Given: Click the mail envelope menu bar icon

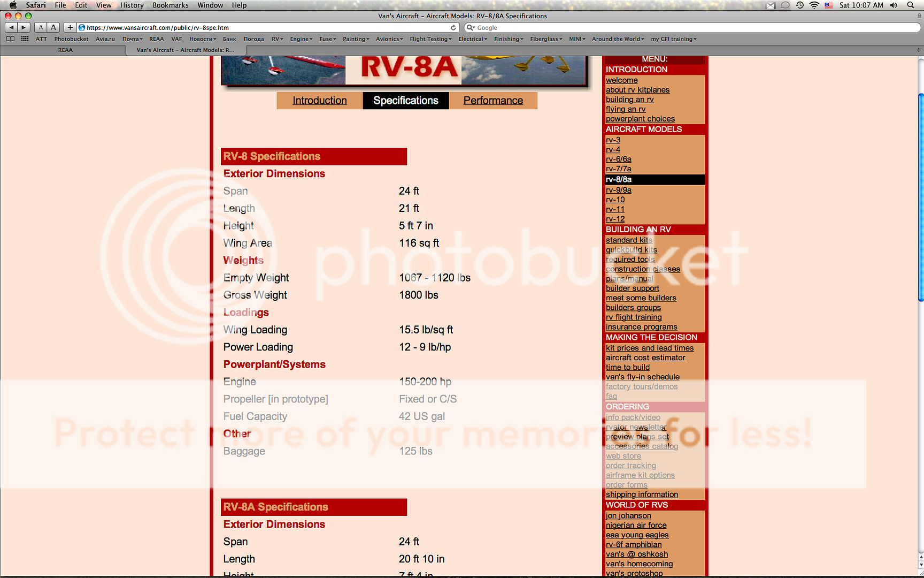Looking at the screenshot, I should (x=771, y=5).
